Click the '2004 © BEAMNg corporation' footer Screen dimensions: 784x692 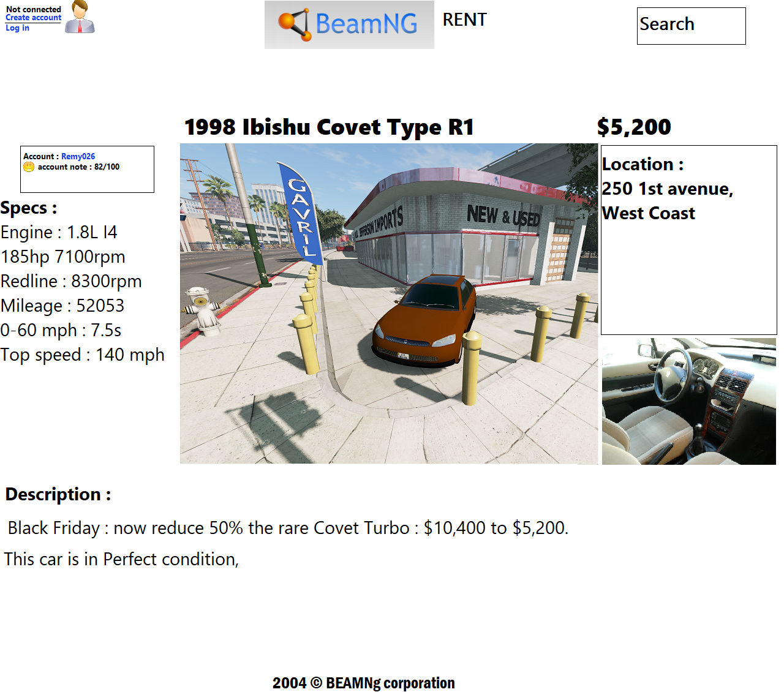(364, 683)
